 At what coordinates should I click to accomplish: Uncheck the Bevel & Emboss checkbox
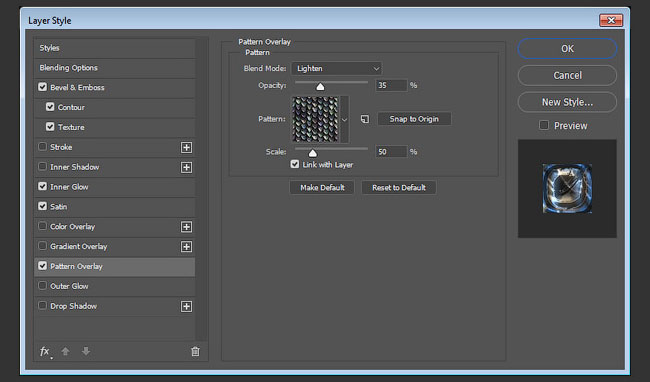click(x=42, y=87)
